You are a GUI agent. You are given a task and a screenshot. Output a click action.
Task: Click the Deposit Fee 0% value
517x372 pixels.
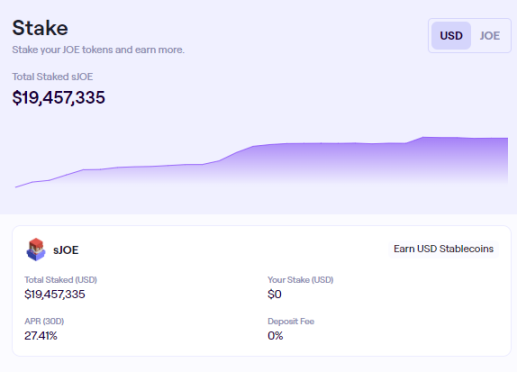(x=275, y=336)
